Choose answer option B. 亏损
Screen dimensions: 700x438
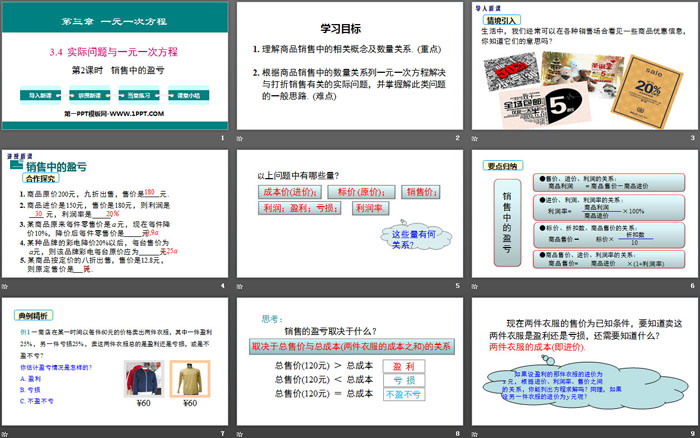pos(32,390)
